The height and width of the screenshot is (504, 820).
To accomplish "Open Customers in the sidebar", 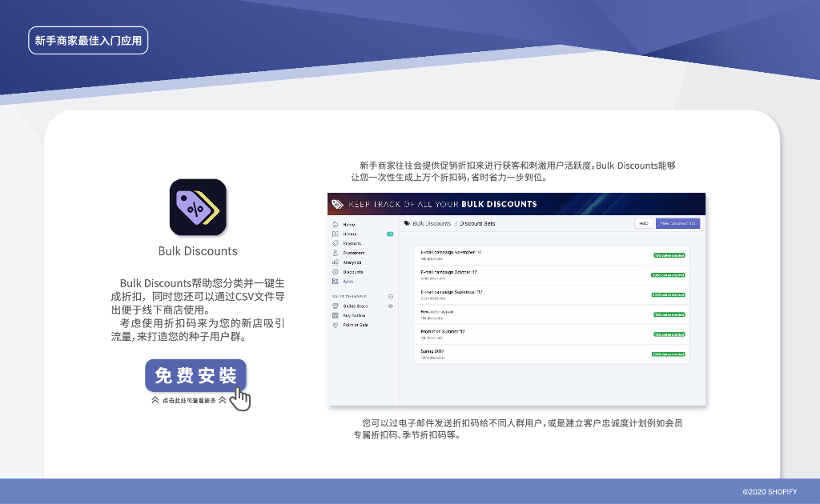I will point(353,253).
